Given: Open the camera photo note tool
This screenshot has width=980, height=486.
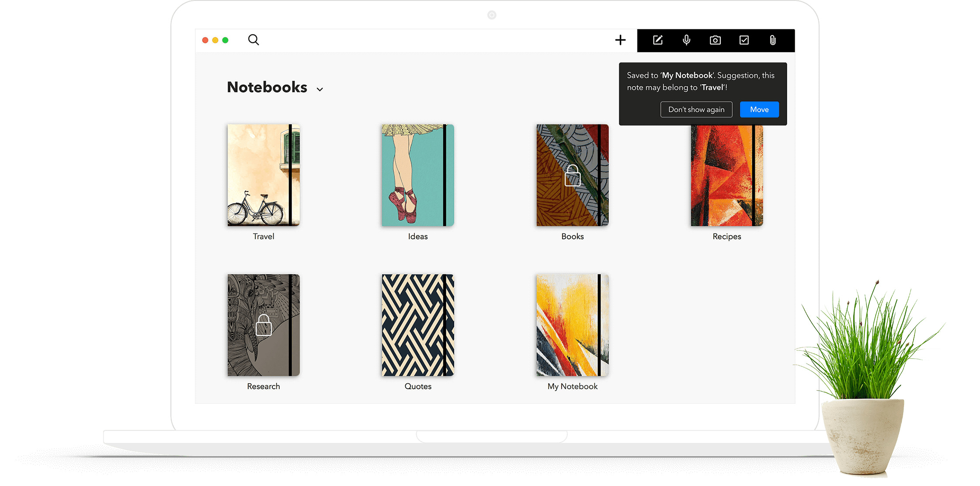Looking at the screenshot, I should 715,40.
